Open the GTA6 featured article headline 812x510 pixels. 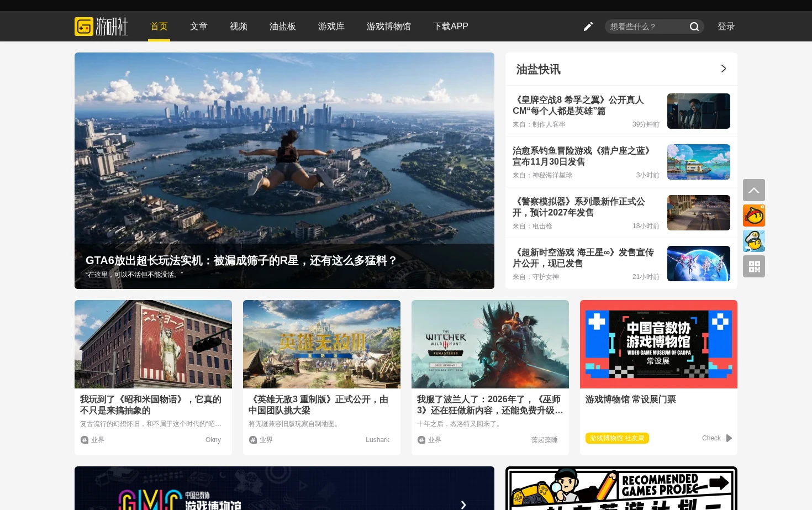(241, 260)
